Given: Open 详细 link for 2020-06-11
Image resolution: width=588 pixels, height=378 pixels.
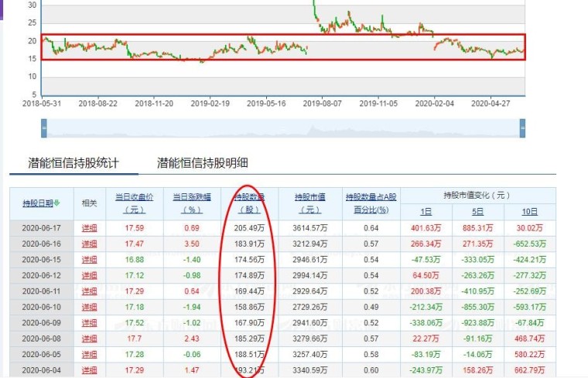Looking at the screenshot, I should pos(90,291).
